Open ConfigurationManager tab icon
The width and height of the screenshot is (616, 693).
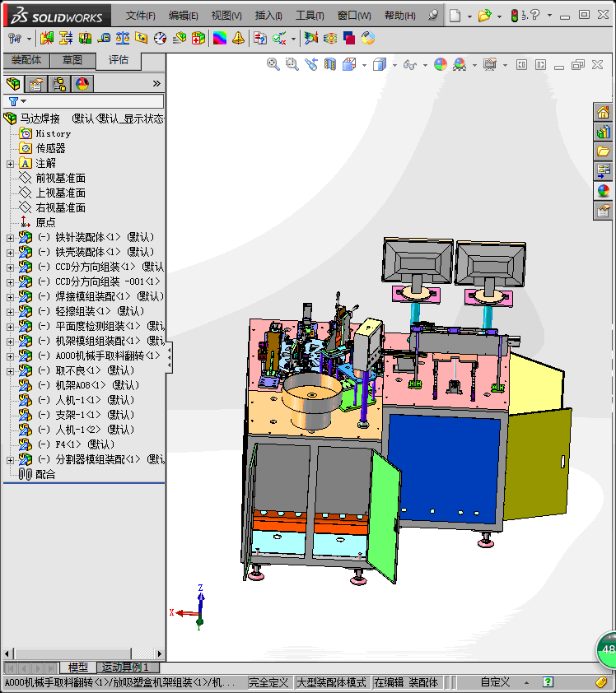[58, 83]
